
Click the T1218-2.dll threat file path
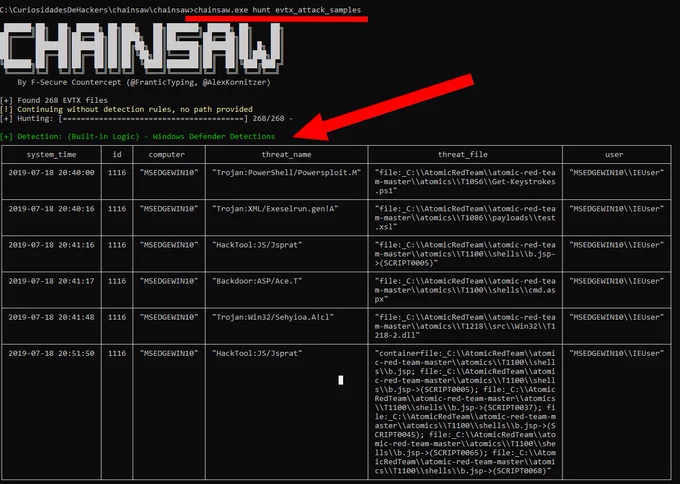point(465,326)
